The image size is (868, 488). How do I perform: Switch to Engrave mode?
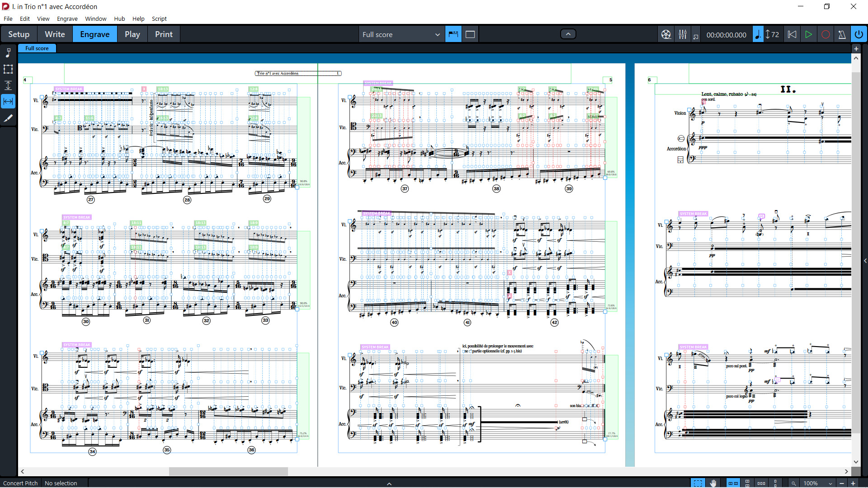click(x=95, y=34)
